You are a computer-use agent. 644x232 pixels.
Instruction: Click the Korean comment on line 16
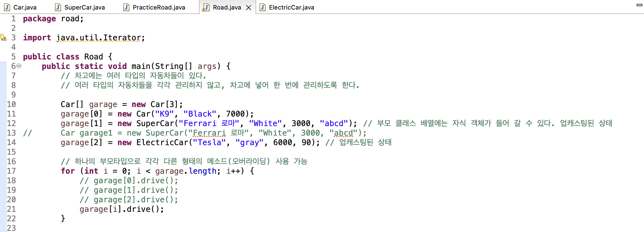[184, 161]
